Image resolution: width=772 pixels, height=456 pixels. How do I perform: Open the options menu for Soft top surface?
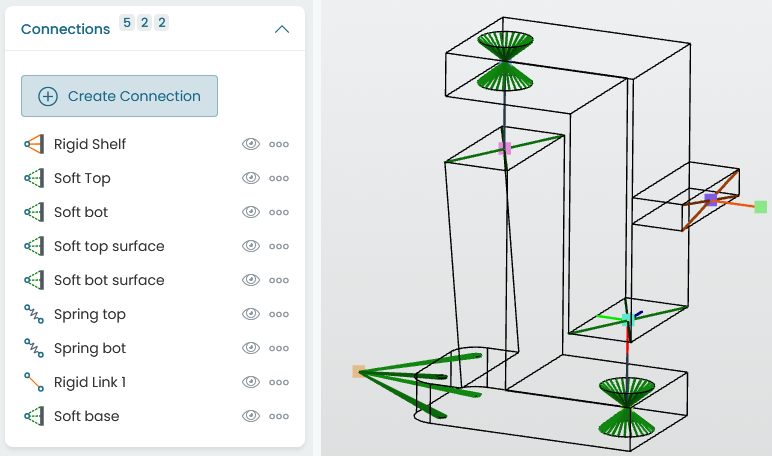coord(279,246)
